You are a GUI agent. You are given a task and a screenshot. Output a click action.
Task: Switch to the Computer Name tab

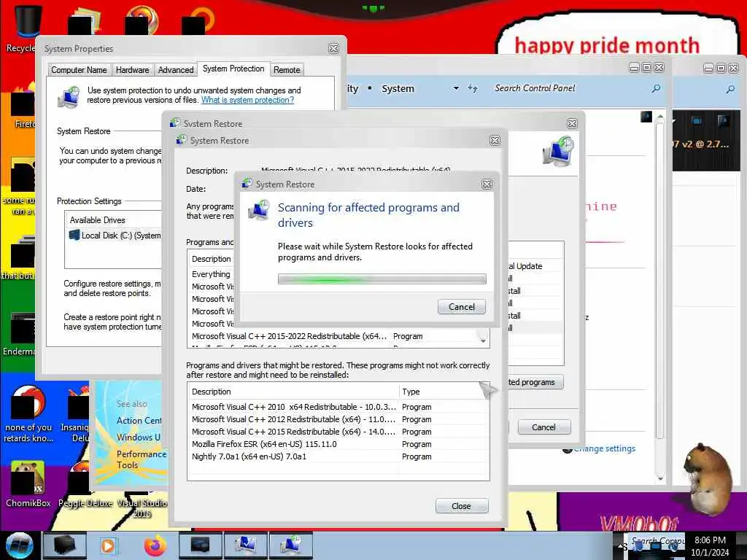pyautogui.click(x=79, y=70)
